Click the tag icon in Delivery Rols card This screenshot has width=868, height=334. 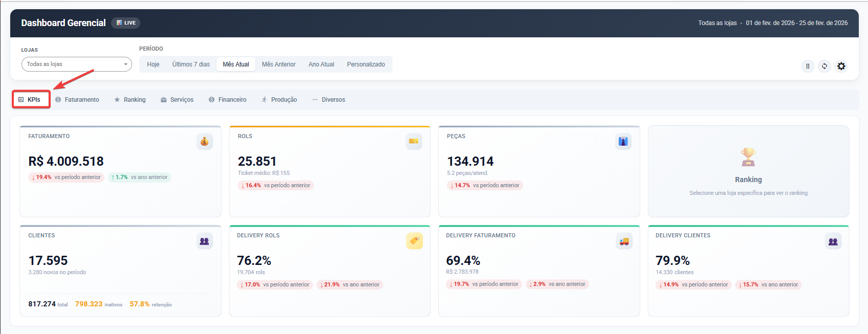click(414, 241)
